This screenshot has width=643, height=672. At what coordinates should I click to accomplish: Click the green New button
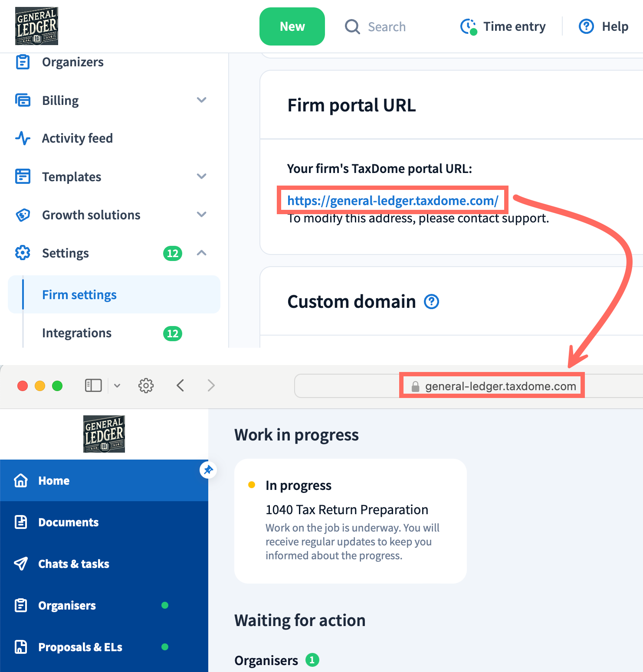292,26
